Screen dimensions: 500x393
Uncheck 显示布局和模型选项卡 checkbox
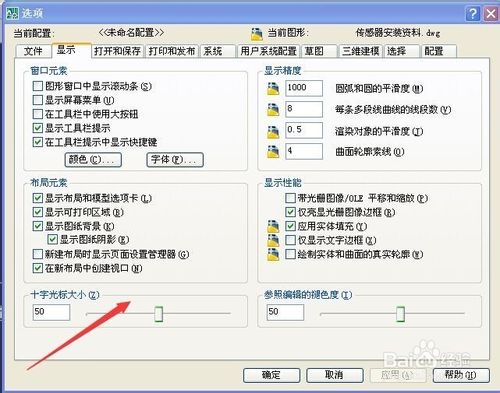(x=38, y=198)
